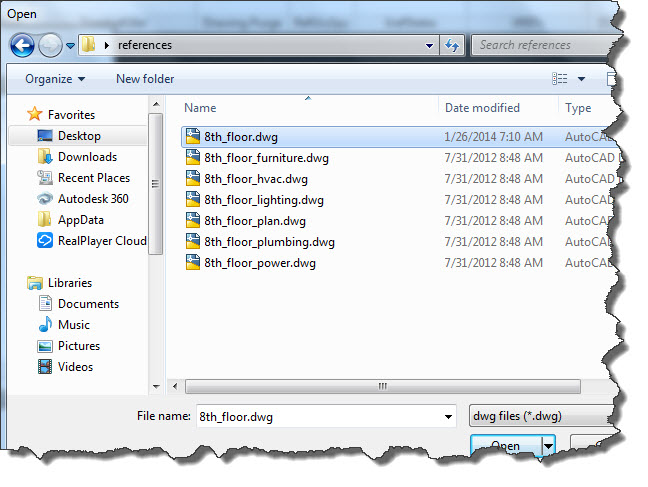648x487 pixels.
Task: Click the Open button
Action: click(x=505, y=446)
